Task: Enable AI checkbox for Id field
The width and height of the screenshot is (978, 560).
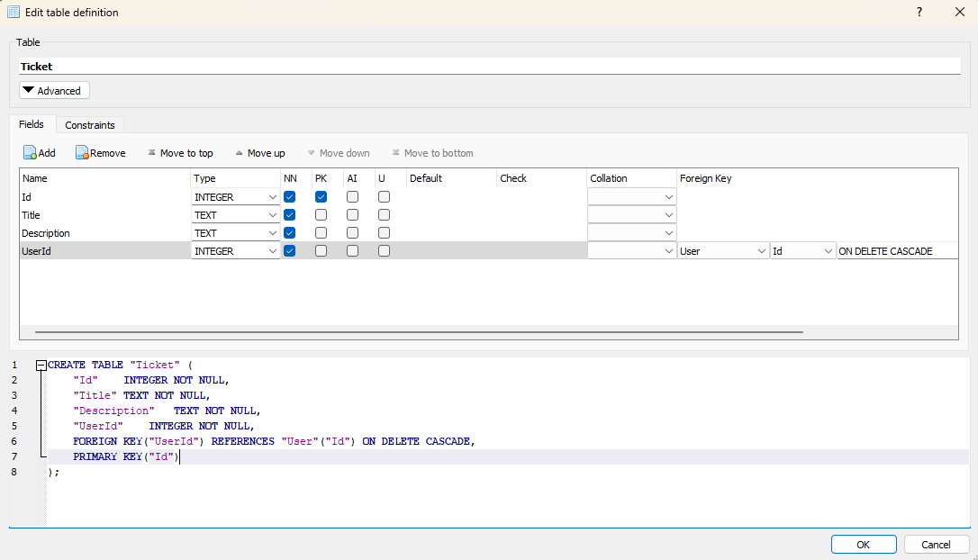Action: point(353,196)
